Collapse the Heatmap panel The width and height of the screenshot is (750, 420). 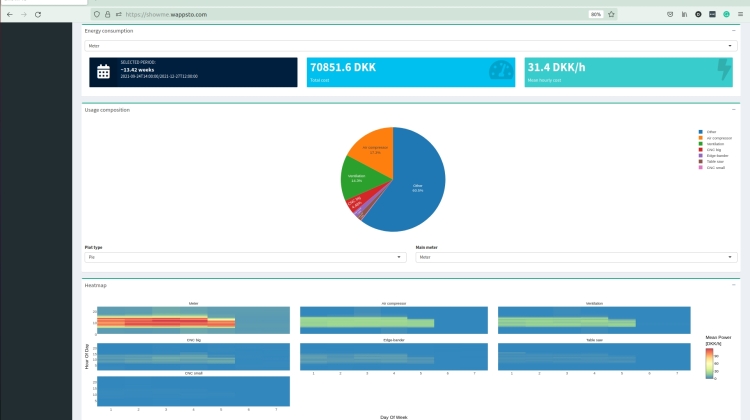point(733,287)
